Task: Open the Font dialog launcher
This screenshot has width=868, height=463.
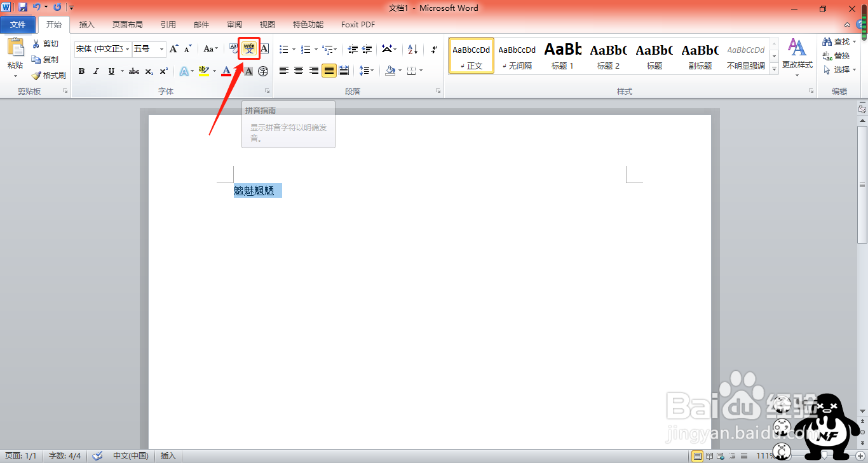Action: pyautogui.click(x=268, y=92)
